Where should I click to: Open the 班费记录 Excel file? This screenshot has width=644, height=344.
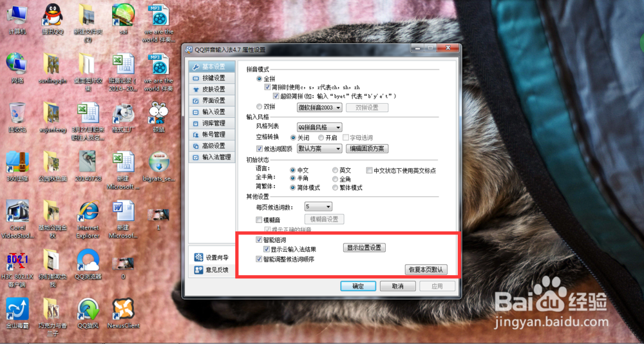[122, 72]
